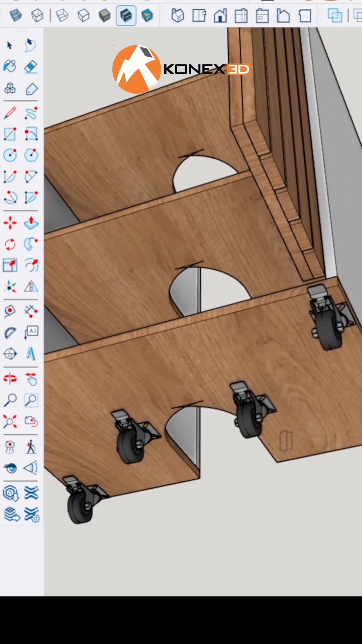The width and height of the screenshot is (362, 644).
Task: Select the Tag tool
Action: tap(31, 89)
